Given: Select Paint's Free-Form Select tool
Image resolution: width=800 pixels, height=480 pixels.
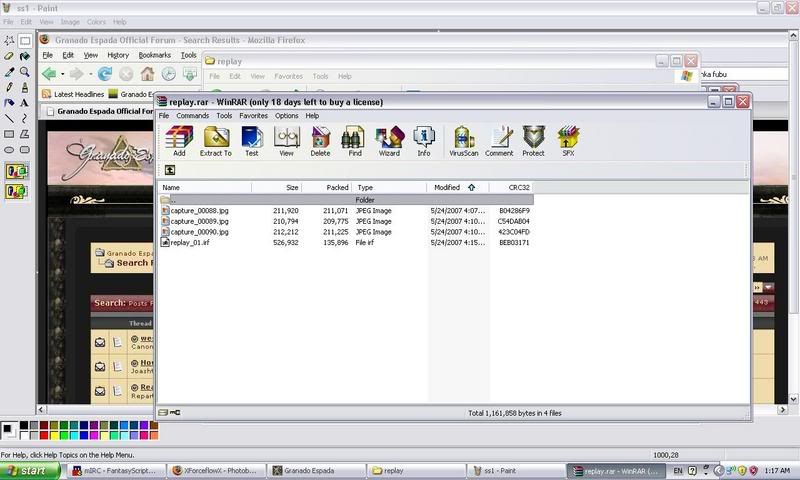Looking at the screenshot, I should coord(9,40).
